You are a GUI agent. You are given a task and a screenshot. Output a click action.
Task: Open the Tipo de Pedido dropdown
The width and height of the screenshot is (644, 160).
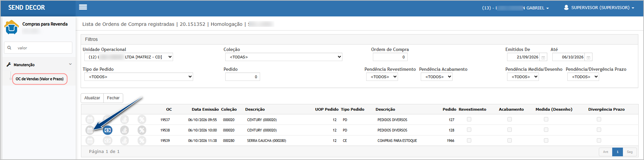139,77
